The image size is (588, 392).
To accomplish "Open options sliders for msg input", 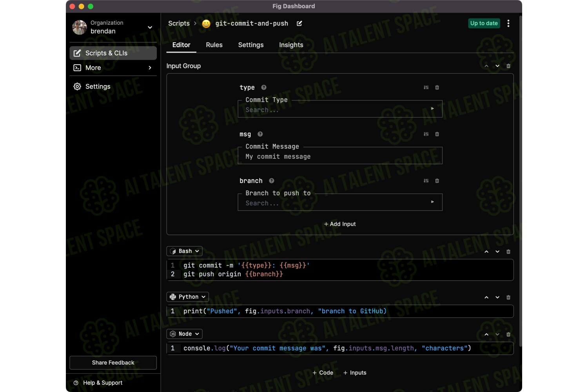I will coord(426,134).
